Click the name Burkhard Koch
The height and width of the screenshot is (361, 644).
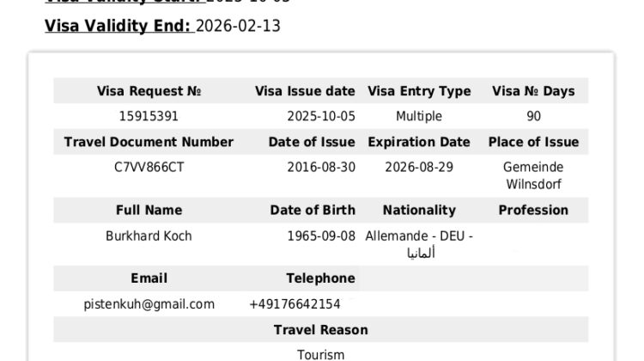coord(149,236)
